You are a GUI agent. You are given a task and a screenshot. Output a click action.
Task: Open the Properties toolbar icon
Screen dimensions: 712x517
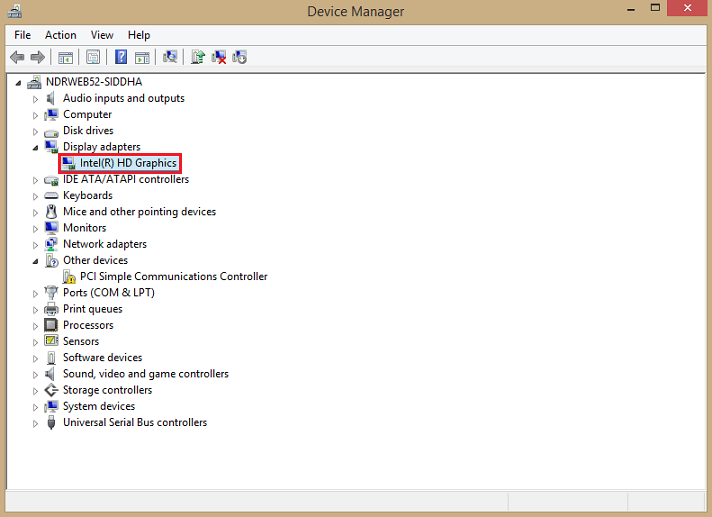[93, 57]
